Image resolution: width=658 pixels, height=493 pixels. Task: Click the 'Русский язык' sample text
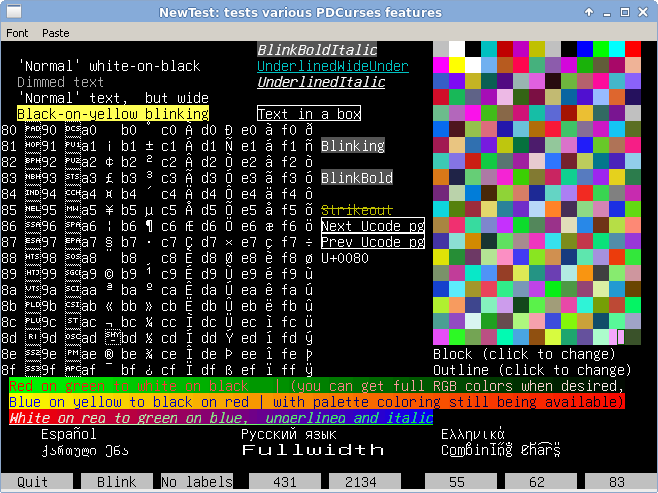(289, 434)
